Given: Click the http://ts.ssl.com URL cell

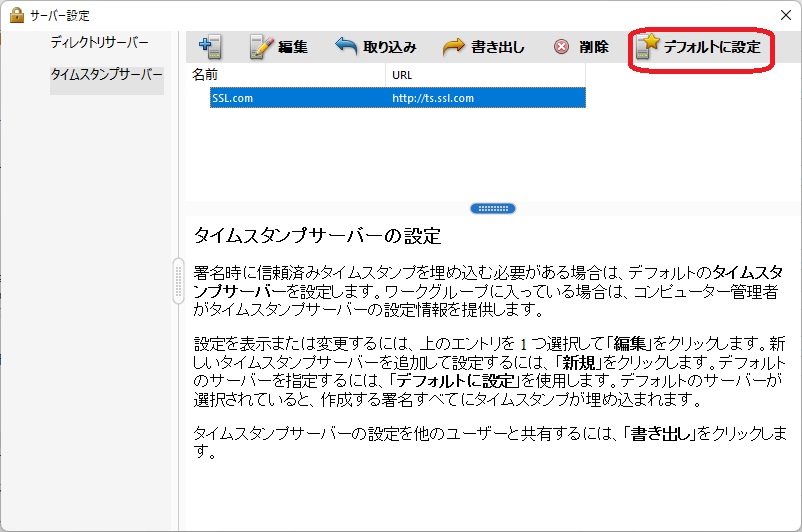Looking at the screenshot, I should [x=433, y=98].
